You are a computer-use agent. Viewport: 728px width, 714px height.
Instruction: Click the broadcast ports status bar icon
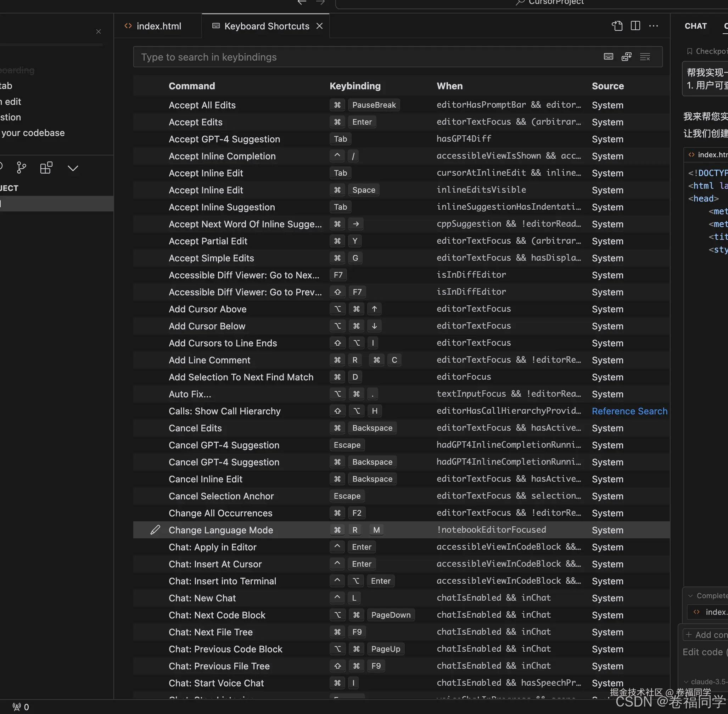click(17, 707)
